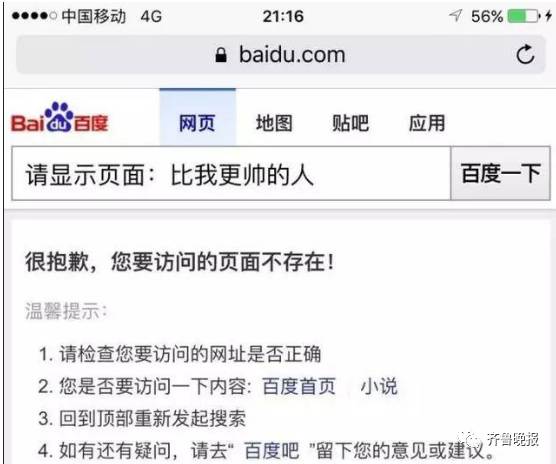This screenshot has height=464, width=556.
Task: Open the Baidu logo homepage
Action: [x=59, y=118]
